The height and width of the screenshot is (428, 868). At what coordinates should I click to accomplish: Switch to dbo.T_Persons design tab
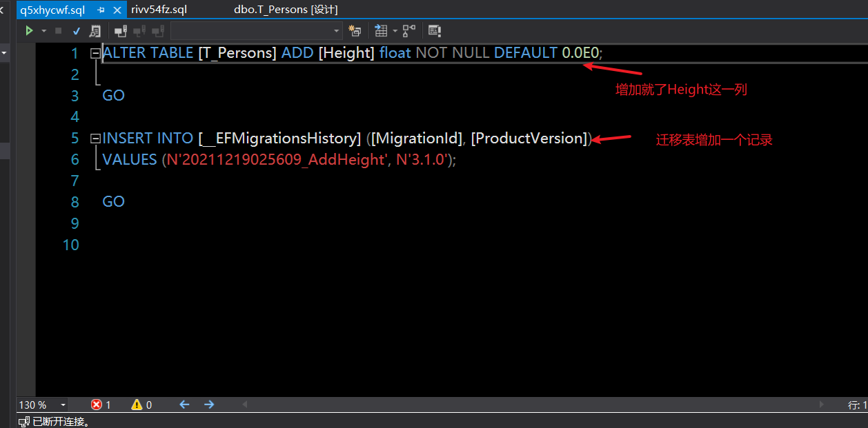286,10
